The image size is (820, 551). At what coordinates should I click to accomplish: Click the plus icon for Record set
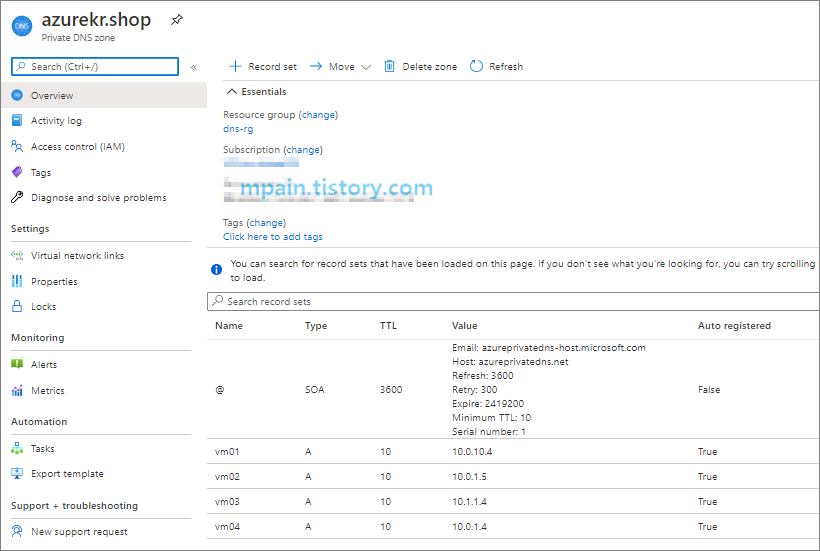pos(235,66)
